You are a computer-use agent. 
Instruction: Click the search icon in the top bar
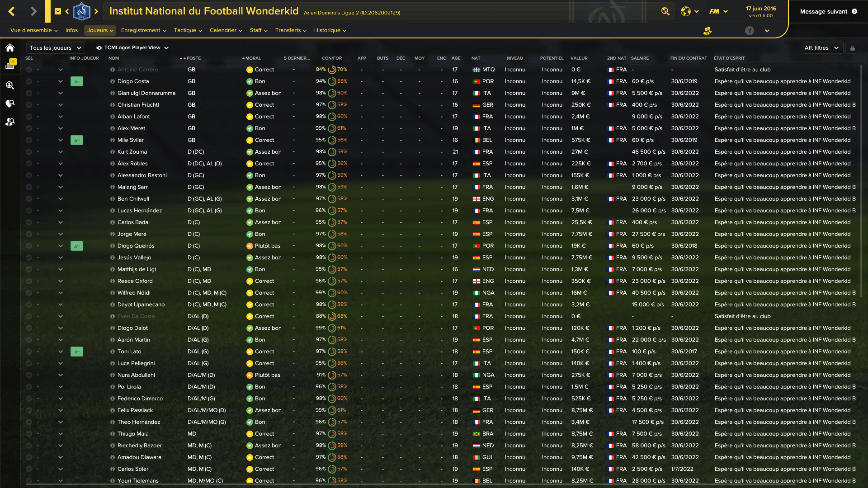tap(665, 11)
